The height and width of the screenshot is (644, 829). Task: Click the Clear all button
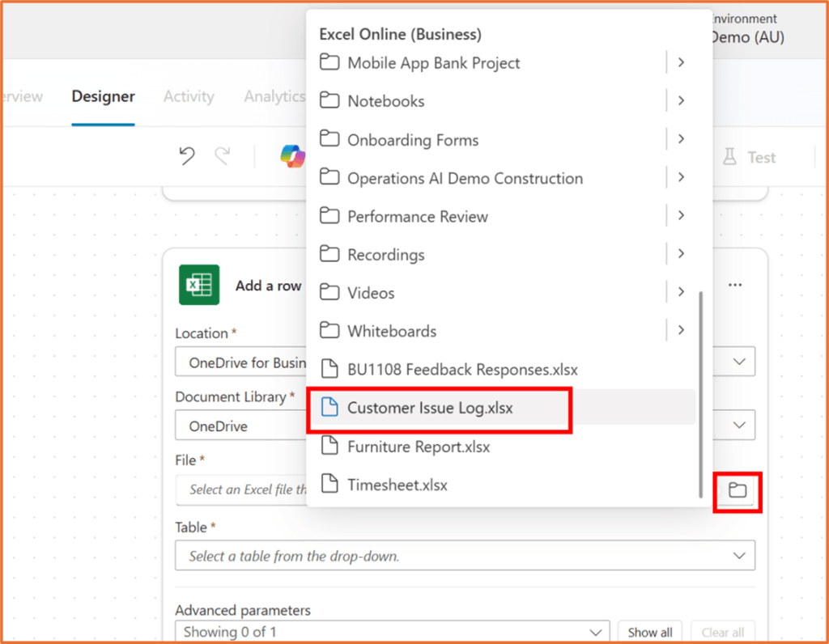click(722, 632)
